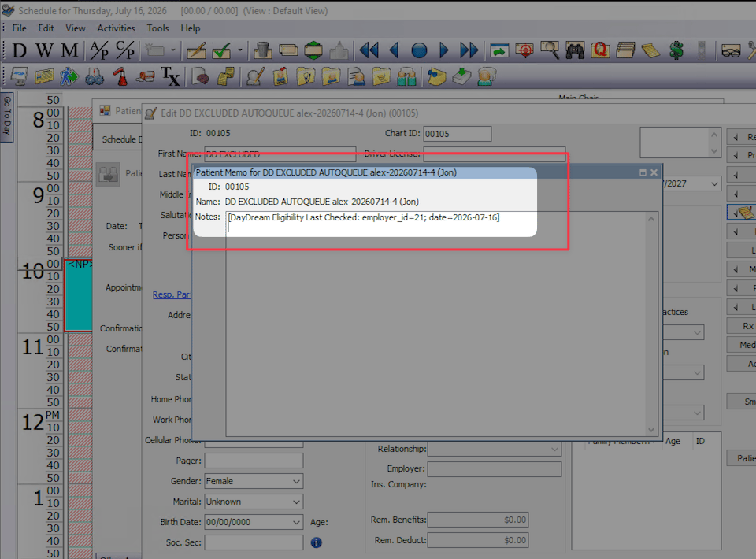Maximize the Patient Memo dialog
This screenshot has width=756, height=559.
(x=643, y=172)
